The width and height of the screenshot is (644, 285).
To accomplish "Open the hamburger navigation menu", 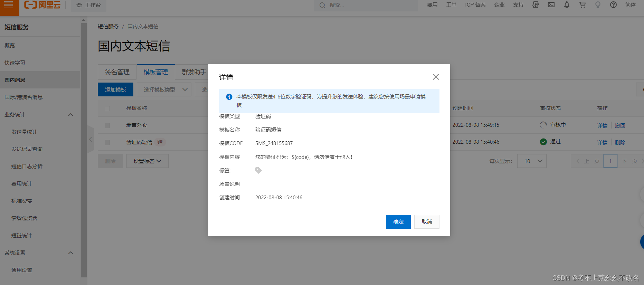I will pyautogui.click(x=9, y=5).
